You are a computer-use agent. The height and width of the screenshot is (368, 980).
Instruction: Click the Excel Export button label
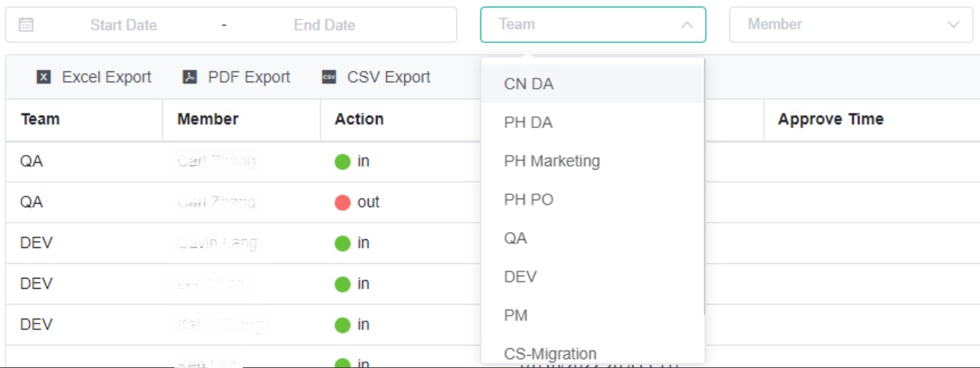[106, 77]
